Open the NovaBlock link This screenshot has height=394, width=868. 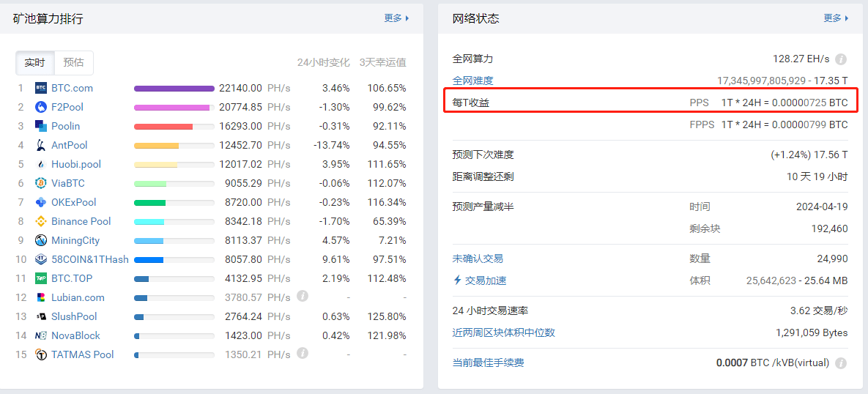pyautogui.click(x=76, y=335)
